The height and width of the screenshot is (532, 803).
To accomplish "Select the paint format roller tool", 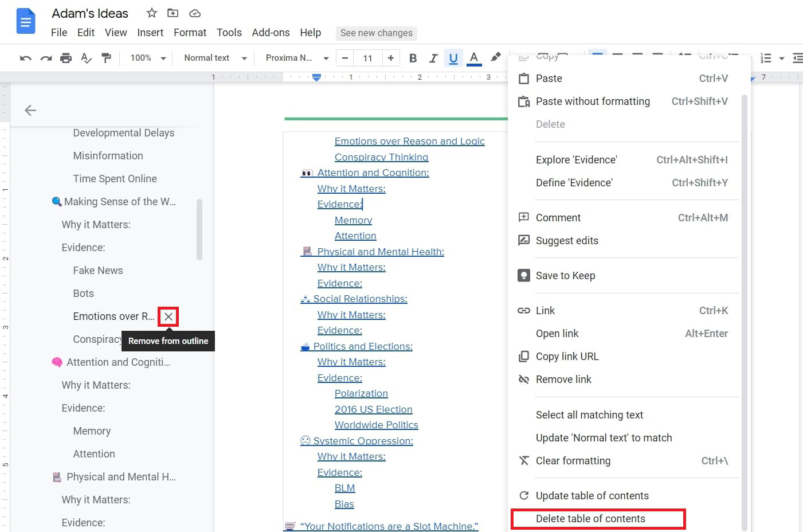I will click(x=107, y=58).
